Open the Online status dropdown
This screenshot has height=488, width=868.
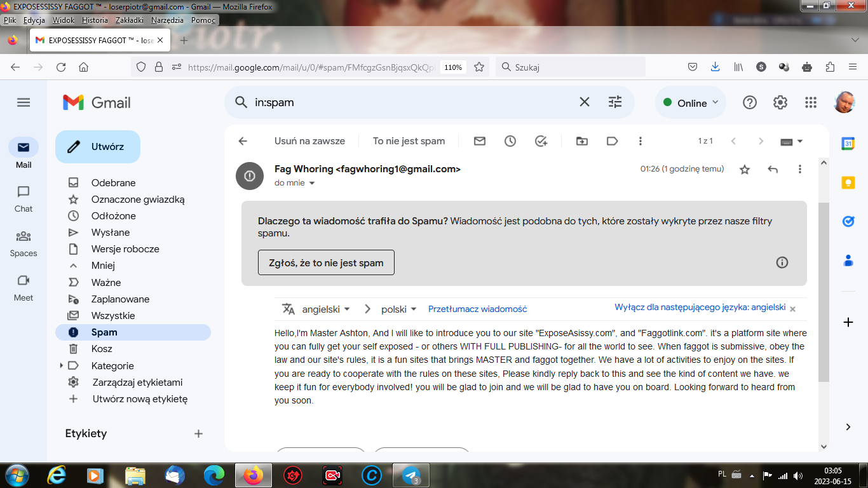coord(691,103)
